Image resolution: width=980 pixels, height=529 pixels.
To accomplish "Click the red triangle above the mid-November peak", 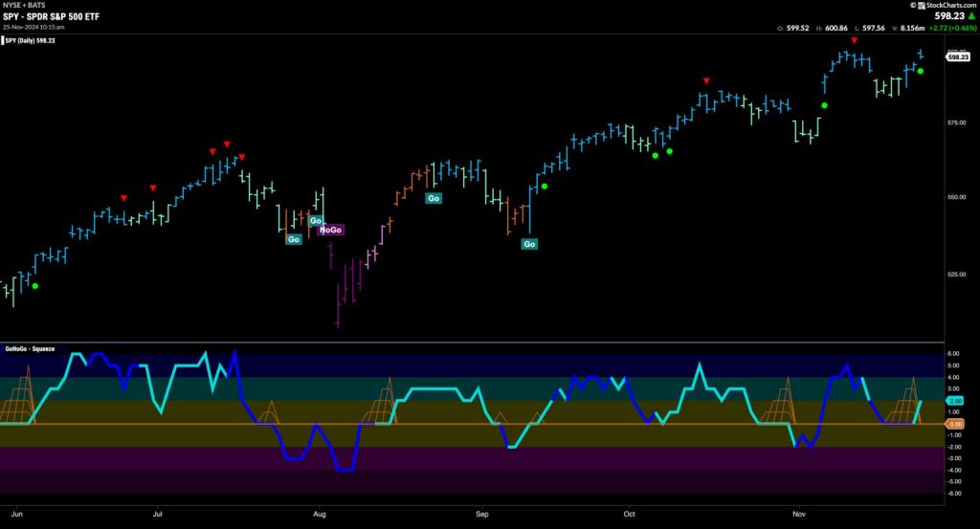I will [x=854, y=40].
